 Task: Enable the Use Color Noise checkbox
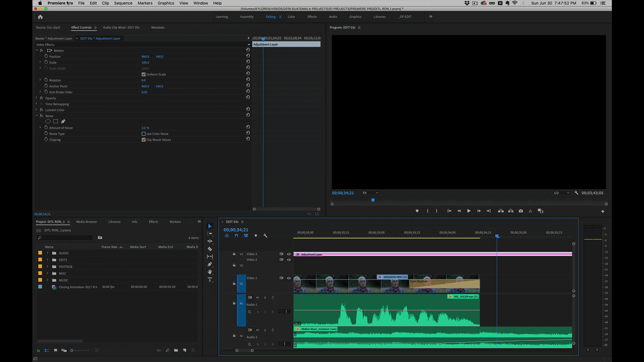click(144, 133)
